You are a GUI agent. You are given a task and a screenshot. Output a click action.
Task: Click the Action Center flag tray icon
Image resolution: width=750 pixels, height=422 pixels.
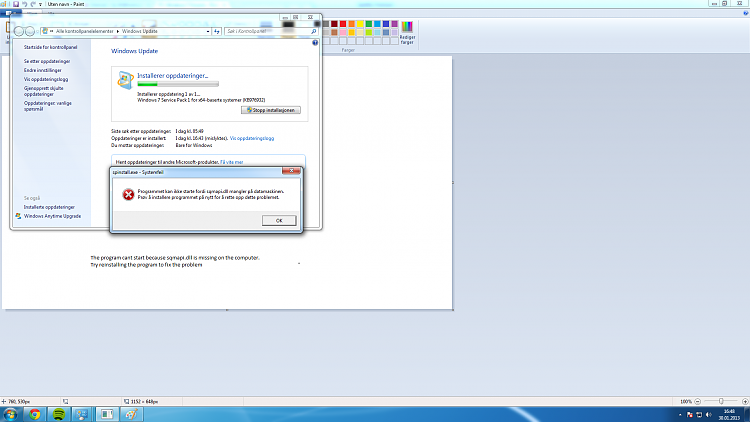point(690,415)
